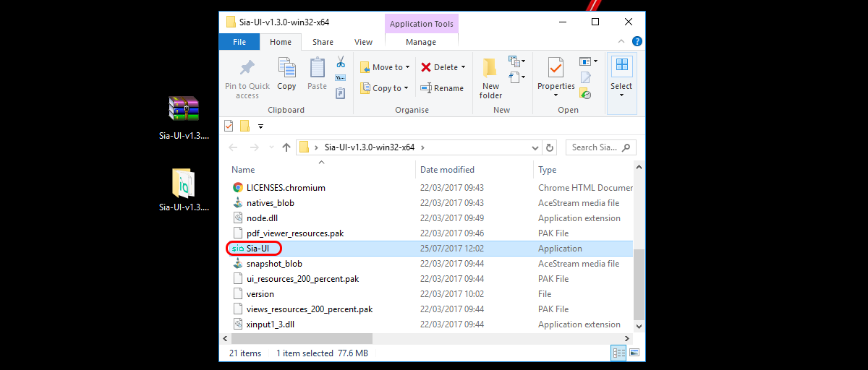
Task: Switch to the View ribbon tab
Action: point(364,42)
